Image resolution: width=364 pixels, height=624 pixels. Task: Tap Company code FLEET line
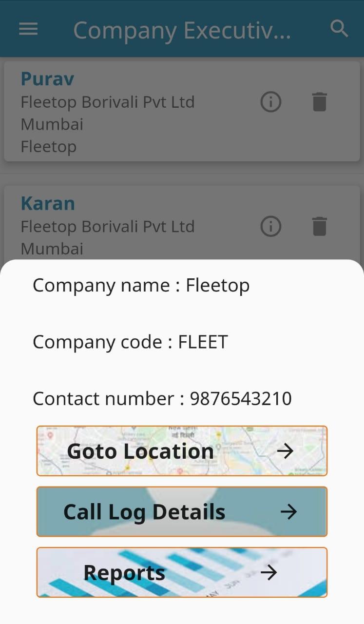point(130,342)
